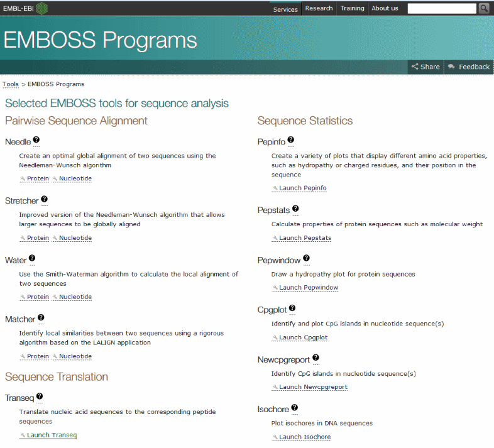Click Launch Isochore link
The image size is (494, 448).
(304, 437)
